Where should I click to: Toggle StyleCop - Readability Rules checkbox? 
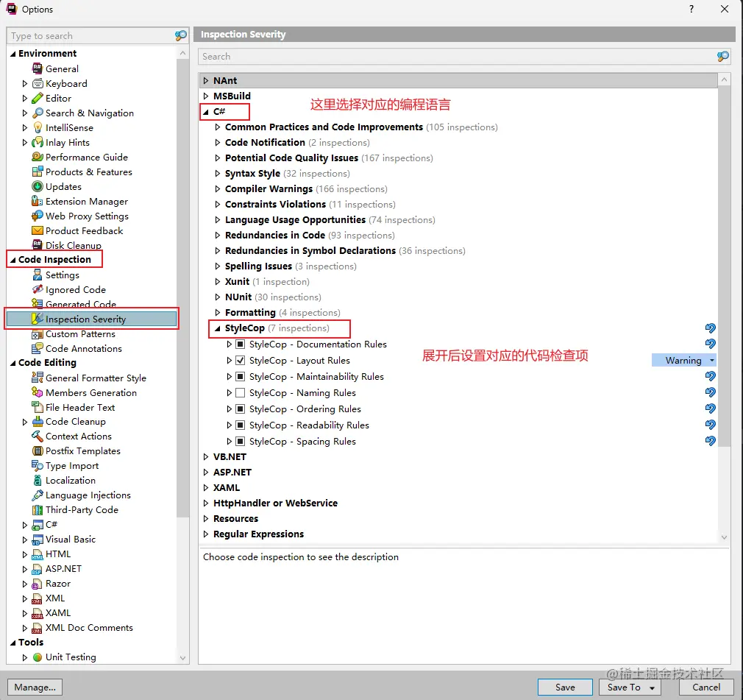point(241,425)
